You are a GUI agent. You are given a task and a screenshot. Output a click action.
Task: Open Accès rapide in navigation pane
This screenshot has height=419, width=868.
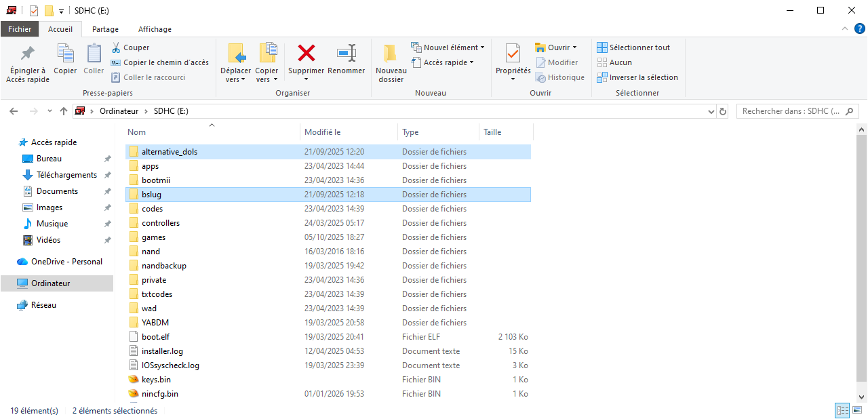(54, 142)
